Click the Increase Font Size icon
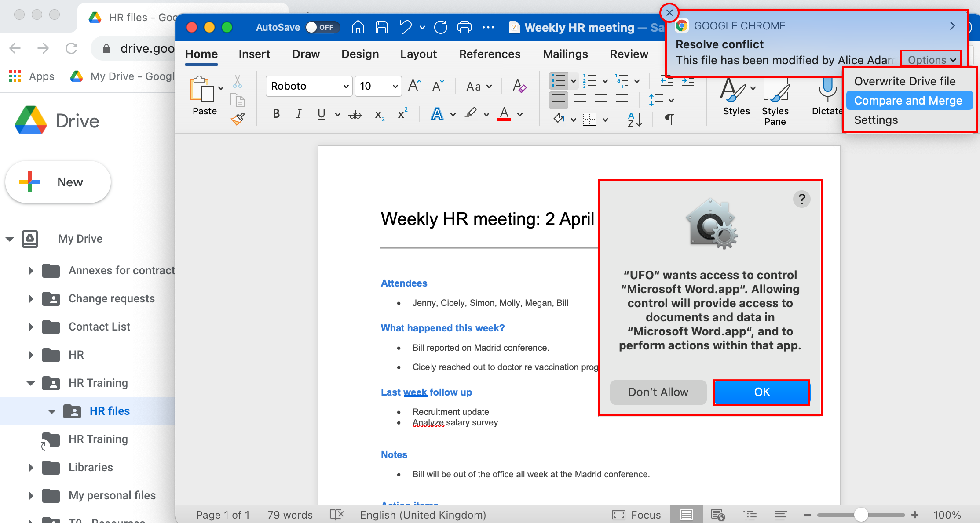980x523 pixels. coord(414,86)
